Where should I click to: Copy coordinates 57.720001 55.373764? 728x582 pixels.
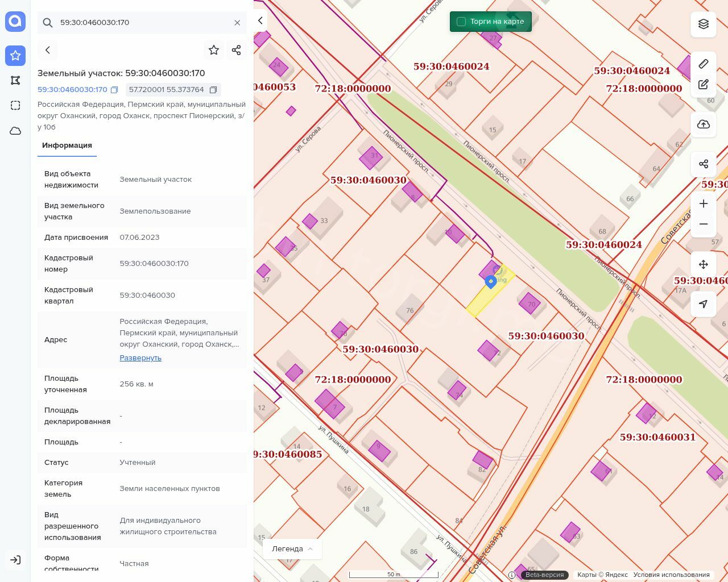pos(213,90)
